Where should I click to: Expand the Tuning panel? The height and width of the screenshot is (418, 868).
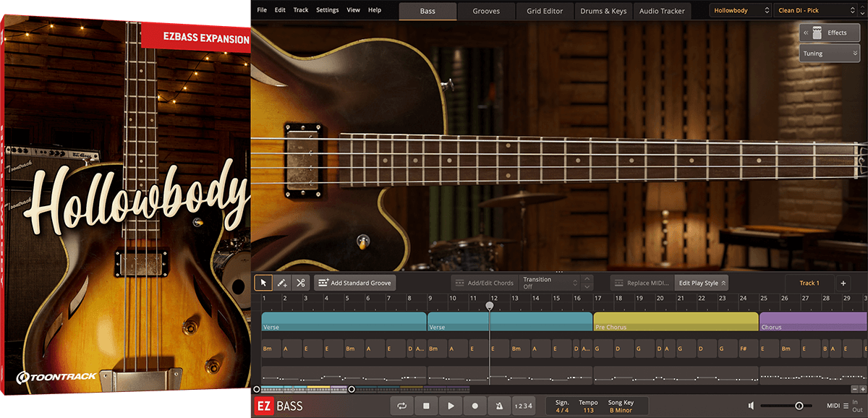click(x=829, y=54)
